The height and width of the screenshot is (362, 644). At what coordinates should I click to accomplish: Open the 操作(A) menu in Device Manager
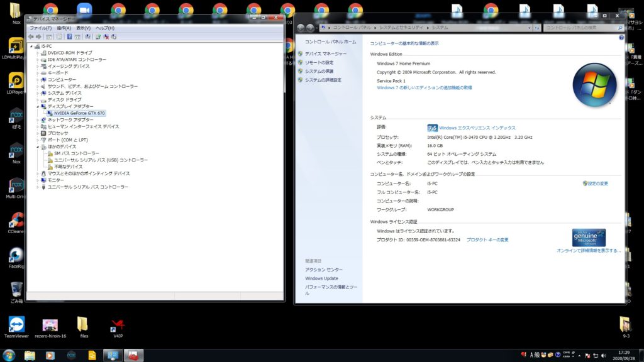(64, 28)
